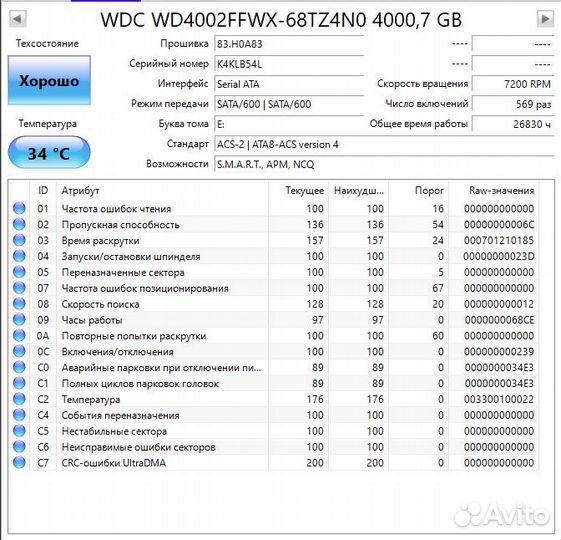Image resolution: width=561 pixels, height=540 pixels.
Task: Click raw value 0000000023D
Action: (x=499, y=257)
